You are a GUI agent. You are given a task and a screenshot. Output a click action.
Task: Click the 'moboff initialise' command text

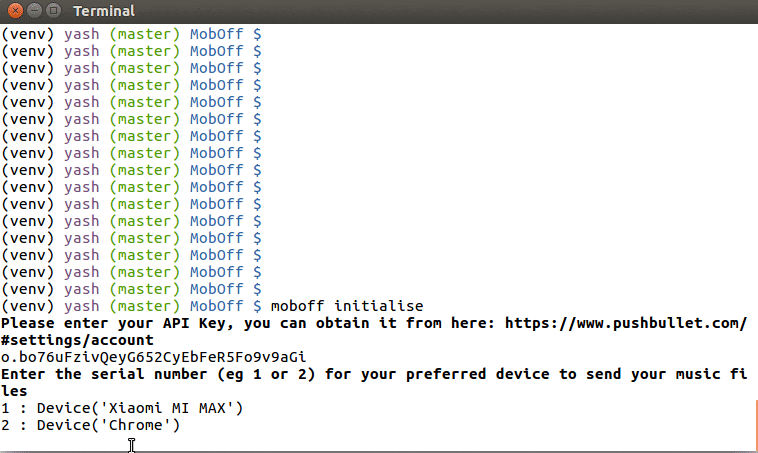[347, 306]
